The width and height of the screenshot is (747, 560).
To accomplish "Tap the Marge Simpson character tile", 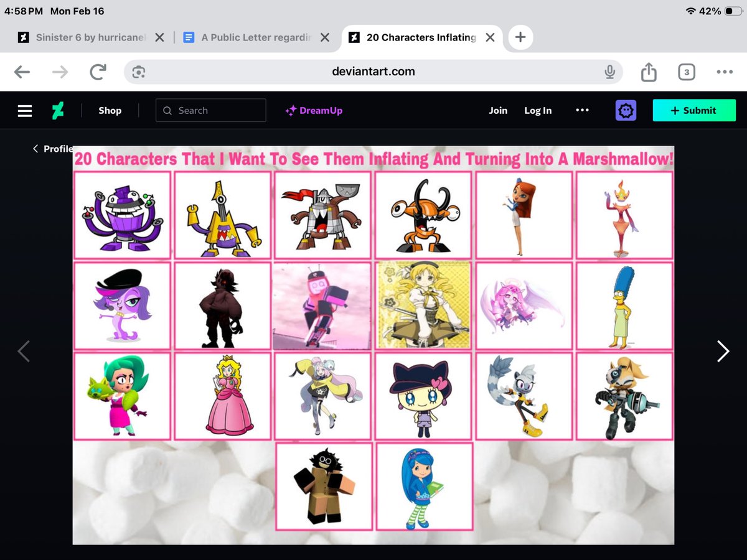I will point(624,306).
